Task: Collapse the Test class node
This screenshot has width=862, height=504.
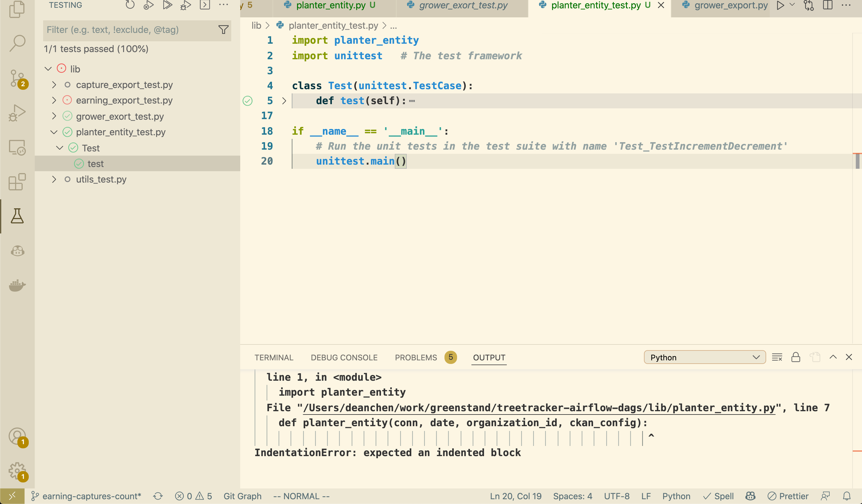Action: tap(60, 148)
